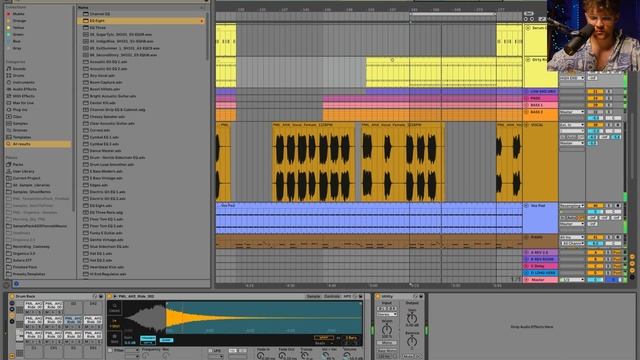Viewport: 640px width, 360px height.
Task: Click the Utility Balance knob
Action: click(x=412, y=342)
